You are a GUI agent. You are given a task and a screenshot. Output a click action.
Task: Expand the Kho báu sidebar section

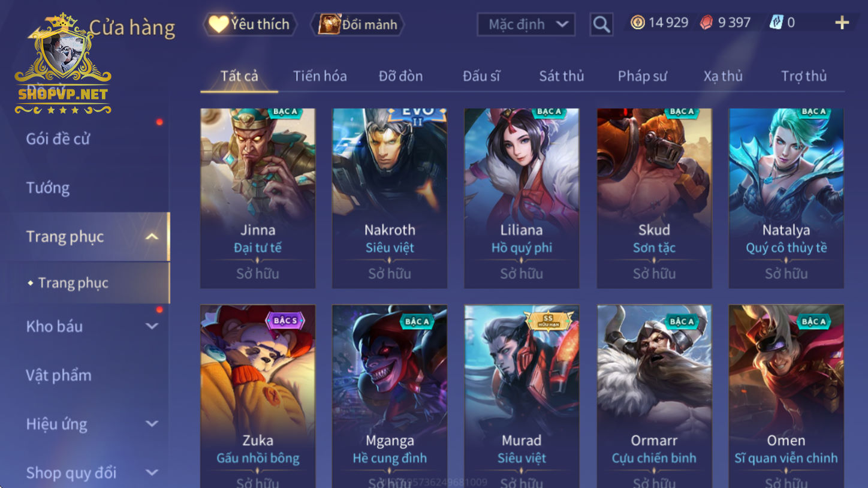[152, 327]
